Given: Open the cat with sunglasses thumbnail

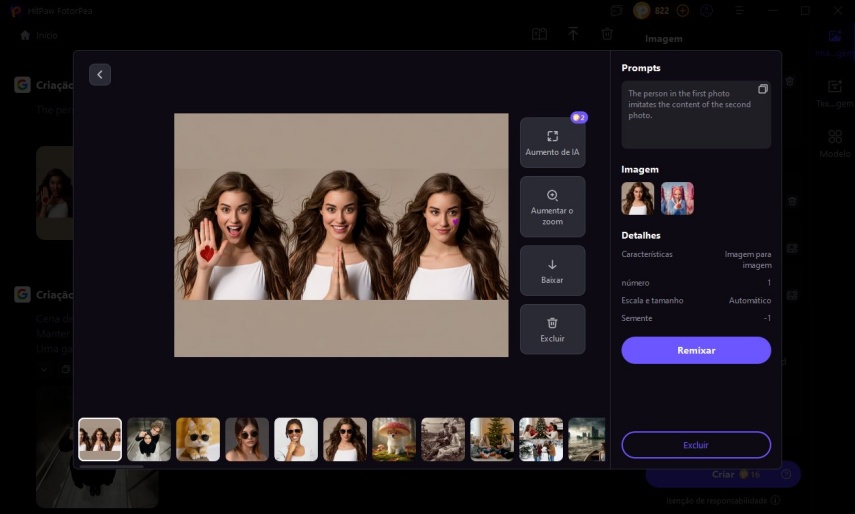Looking at the screenshot, I should [198, 439].
